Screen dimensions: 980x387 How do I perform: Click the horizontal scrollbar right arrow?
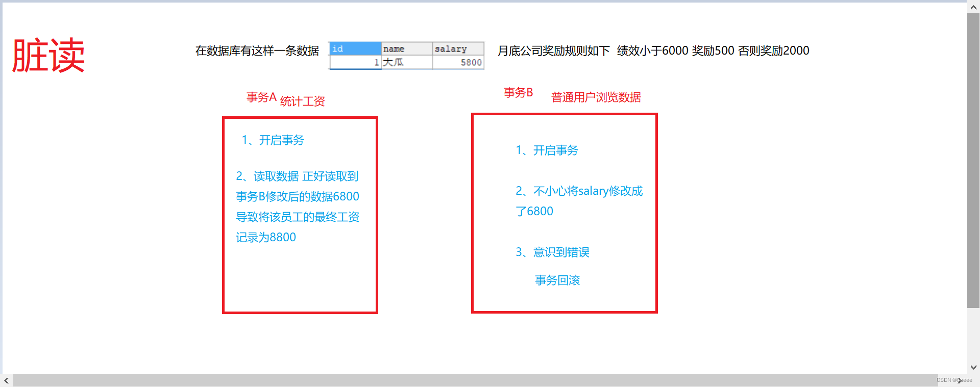[x=960, y=380]
